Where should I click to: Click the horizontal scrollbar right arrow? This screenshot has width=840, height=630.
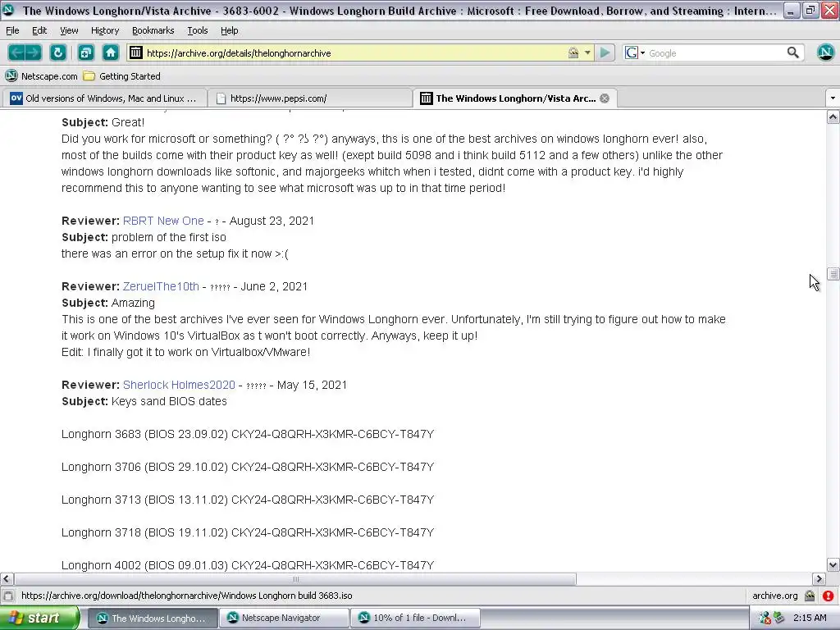coord(819,579)
